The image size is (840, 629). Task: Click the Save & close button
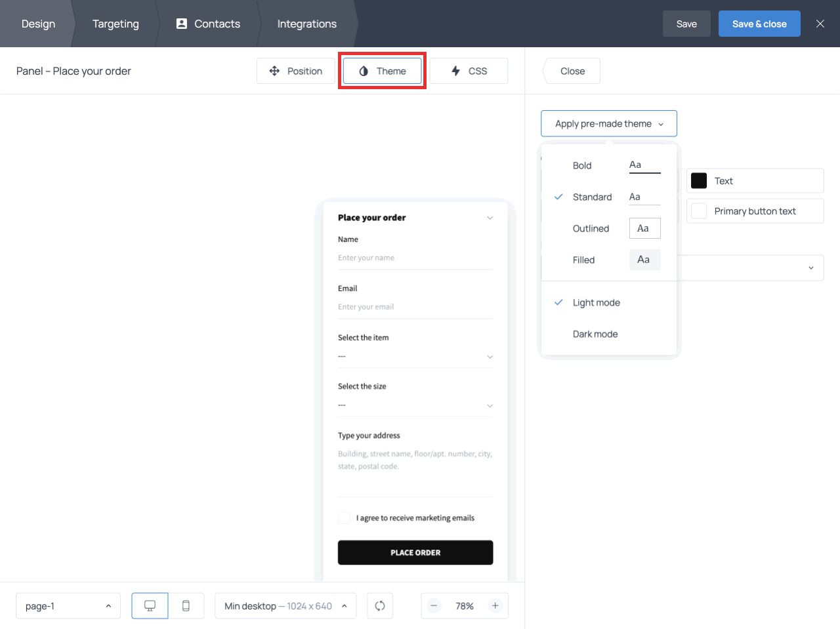click(759, 24)
